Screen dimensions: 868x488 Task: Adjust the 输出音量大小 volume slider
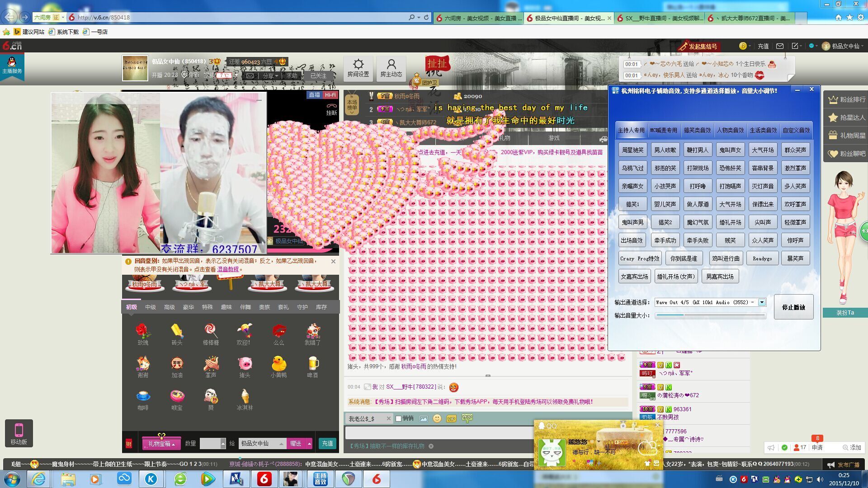pyautogui.click(x=710, y=315)
